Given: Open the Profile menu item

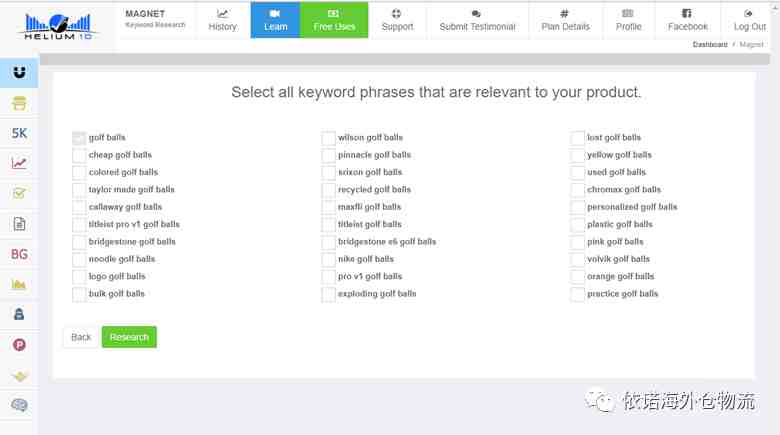Looking at the screenshot, I should click(x=628, y=20).
